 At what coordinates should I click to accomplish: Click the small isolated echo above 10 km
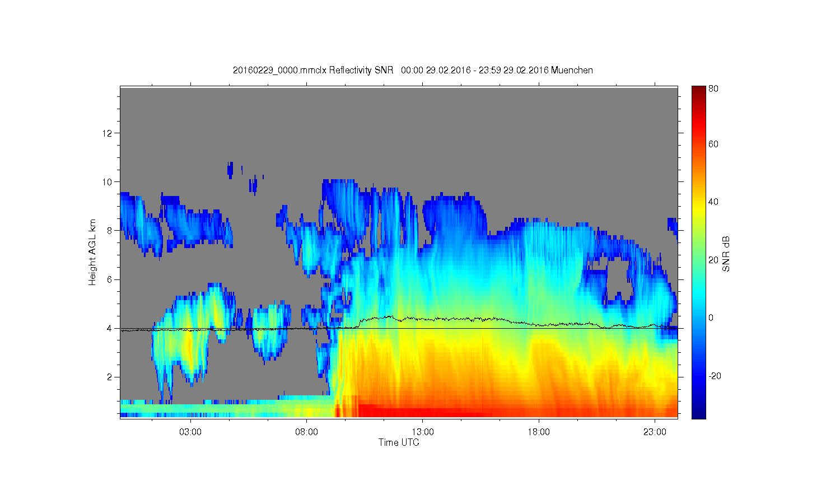click(230, 170)
